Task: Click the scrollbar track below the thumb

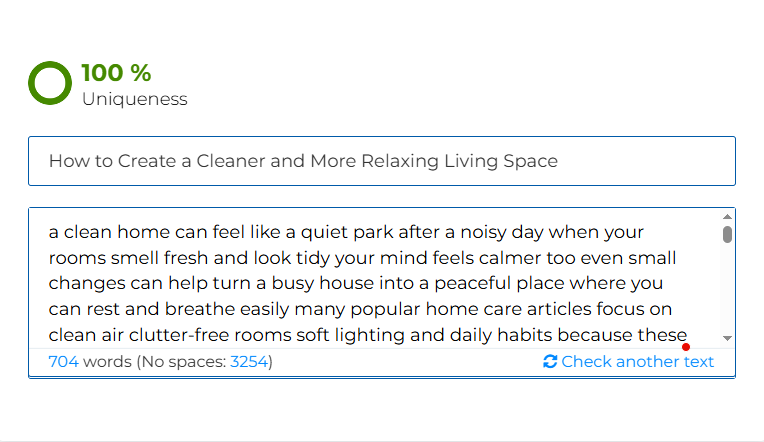Action: click(727, 288)
